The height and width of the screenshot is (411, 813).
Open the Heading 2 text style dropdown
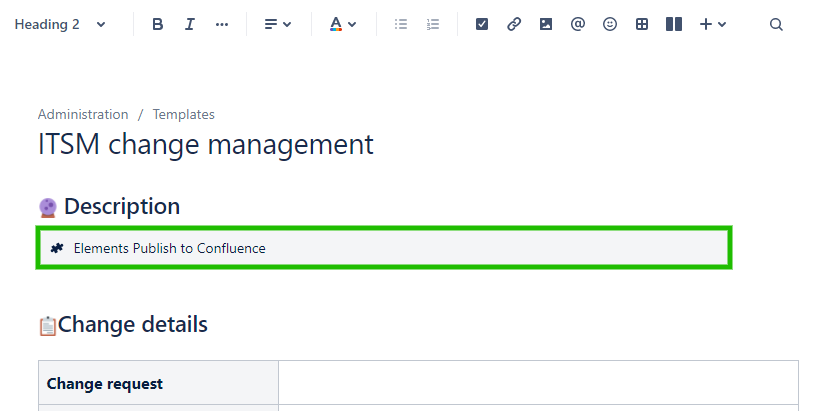click(x=60, y=24)
